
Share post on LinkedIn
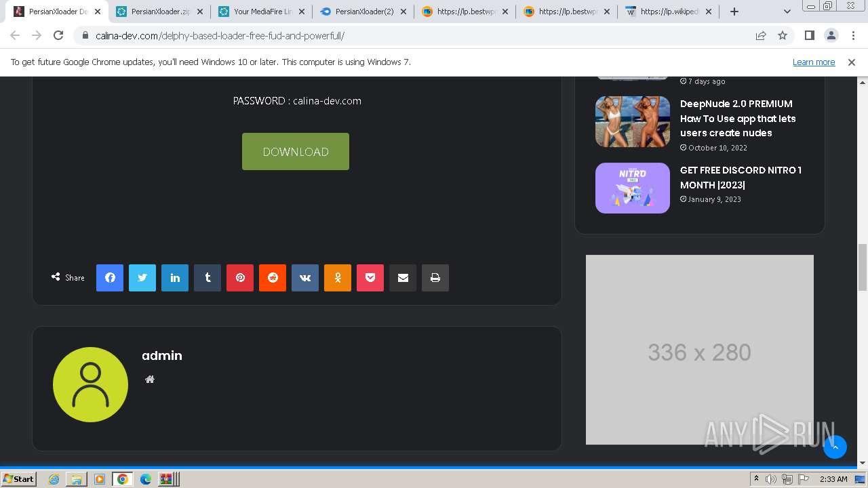pyautogui.click(x=175, y=278)
